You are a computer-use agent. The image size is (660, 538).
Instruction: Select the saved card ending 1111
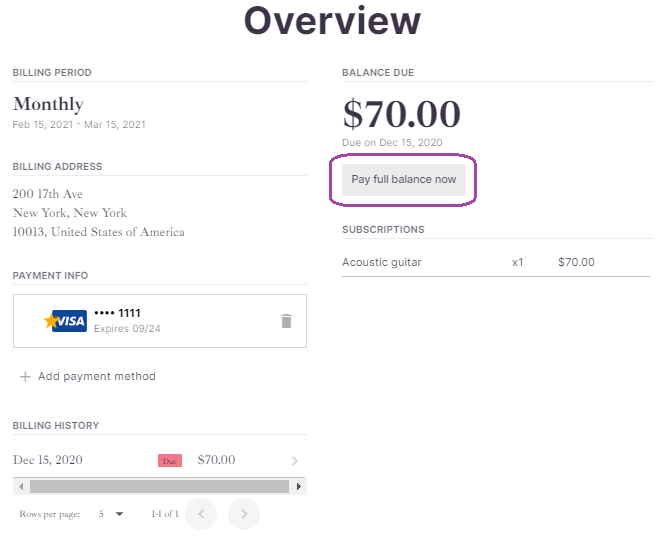(160, 321)
